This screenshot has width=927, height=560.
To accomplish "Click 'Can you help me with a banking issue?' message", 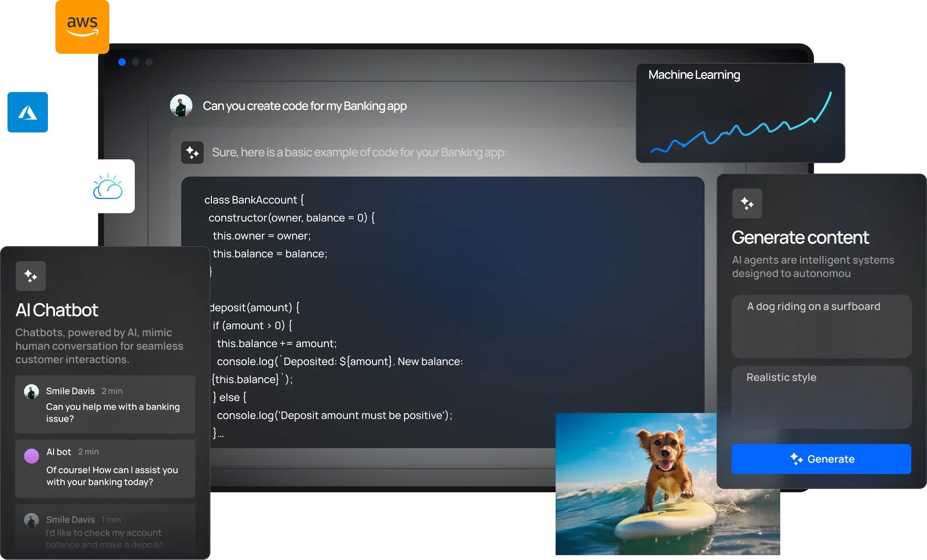I will (113, 413).
